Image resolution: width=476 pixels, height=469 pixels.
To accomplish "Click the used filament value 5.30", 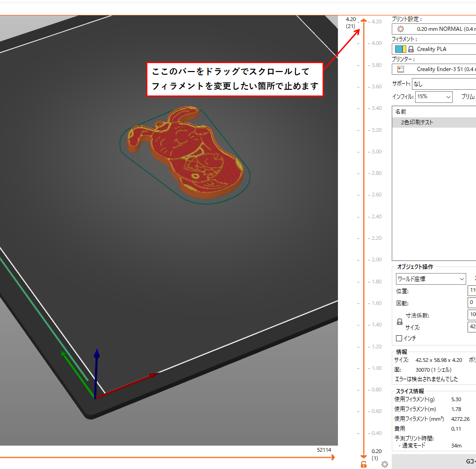I will pos(456,399).
